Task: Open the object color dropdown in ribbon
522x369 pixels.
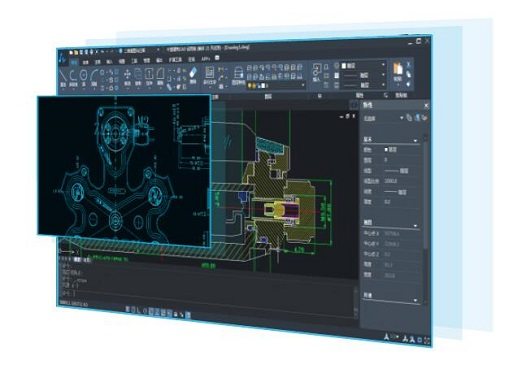Action: point(364,65)
